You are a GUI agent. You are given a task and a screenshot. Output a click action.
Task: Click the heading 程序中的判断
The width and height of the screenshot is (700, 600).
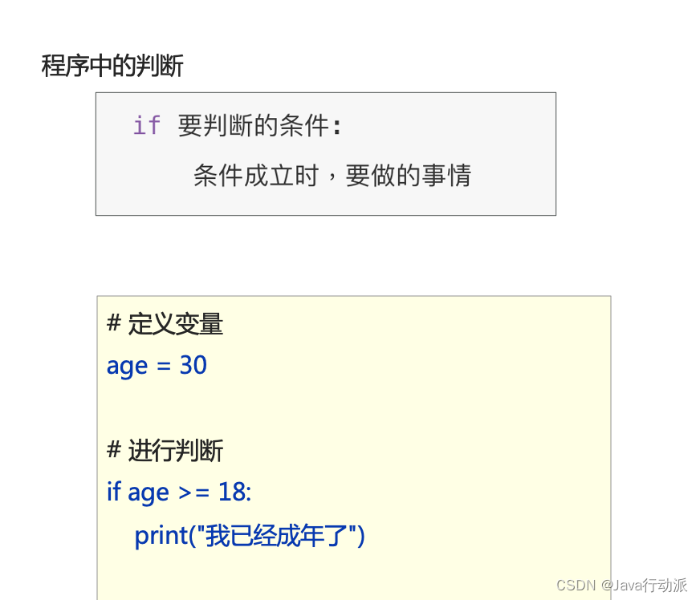click(112, 66)
